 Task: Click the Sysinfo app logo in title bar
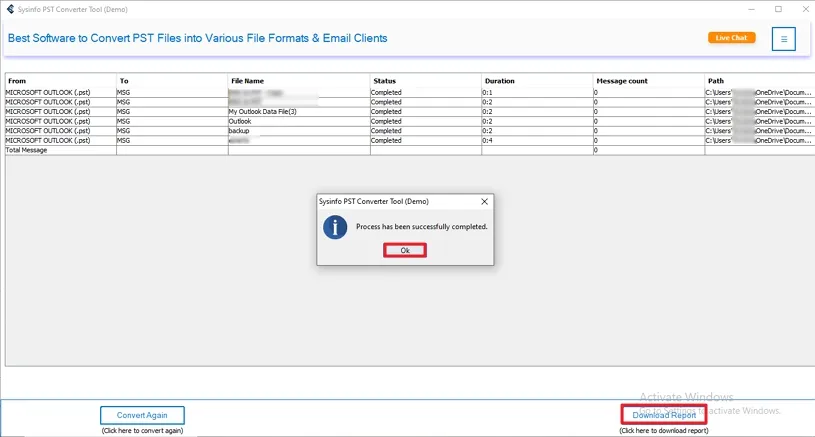point(10,9)
